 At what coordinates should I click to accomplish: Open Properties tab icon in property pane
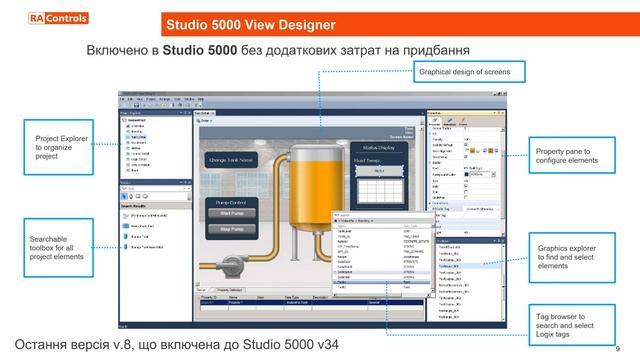tap(434, 121)
